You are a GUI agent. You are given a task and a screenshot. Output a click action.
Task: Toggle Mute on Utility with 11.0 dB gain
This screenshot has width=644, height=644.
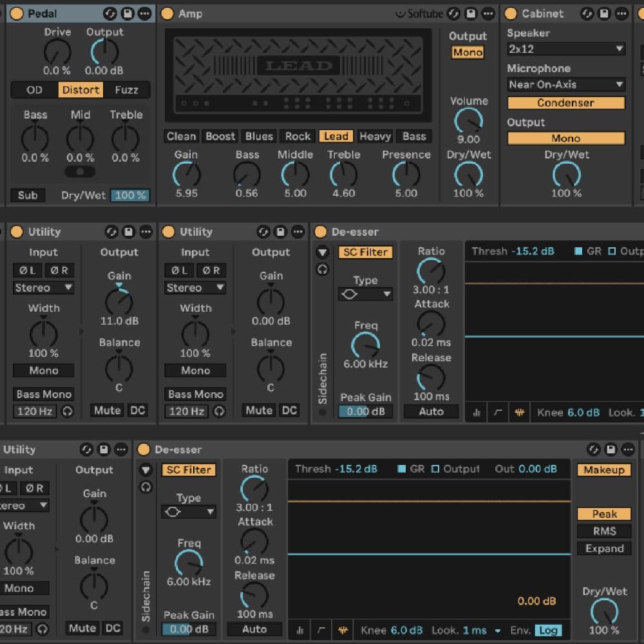(107, 410)
